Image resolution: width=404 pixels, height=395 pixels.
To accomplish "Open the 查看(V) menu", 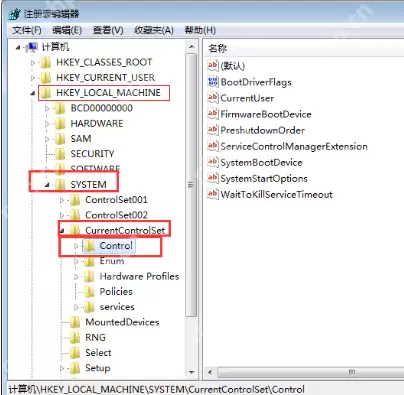I will click(x=108, y=30).
